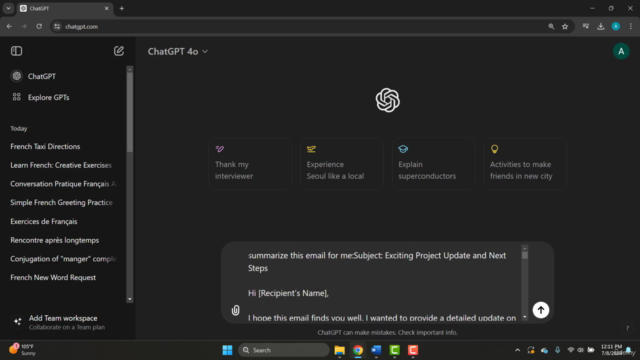Show hidden system tray icons chevron

[517, 350]
